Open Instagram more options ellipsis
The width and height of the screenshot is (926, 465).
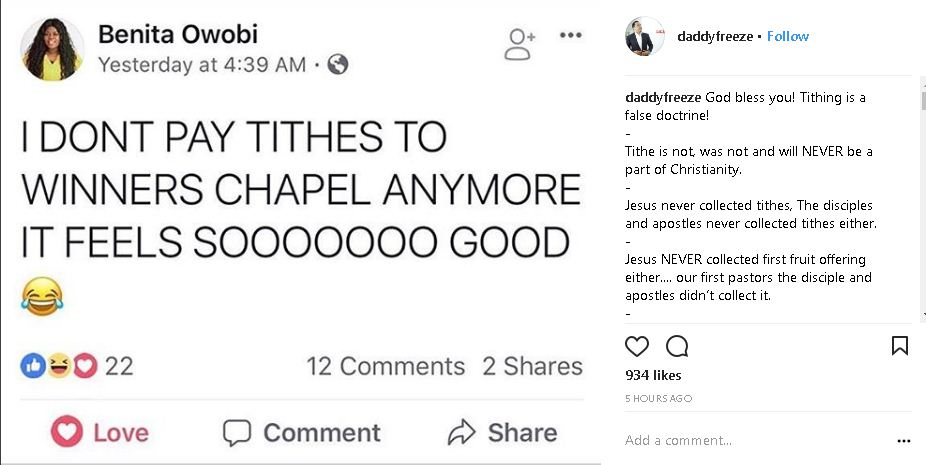coord(904,440)
